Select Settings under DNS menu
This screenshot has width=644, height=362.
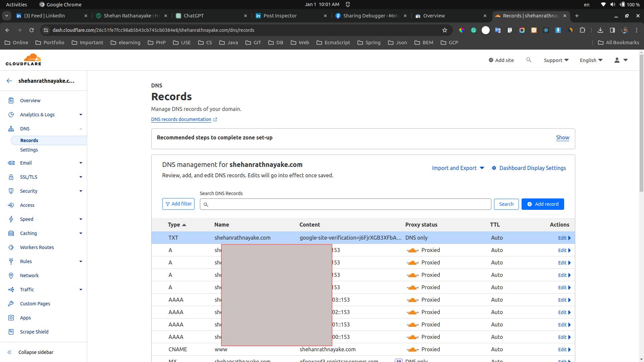[x=29, y=150]
